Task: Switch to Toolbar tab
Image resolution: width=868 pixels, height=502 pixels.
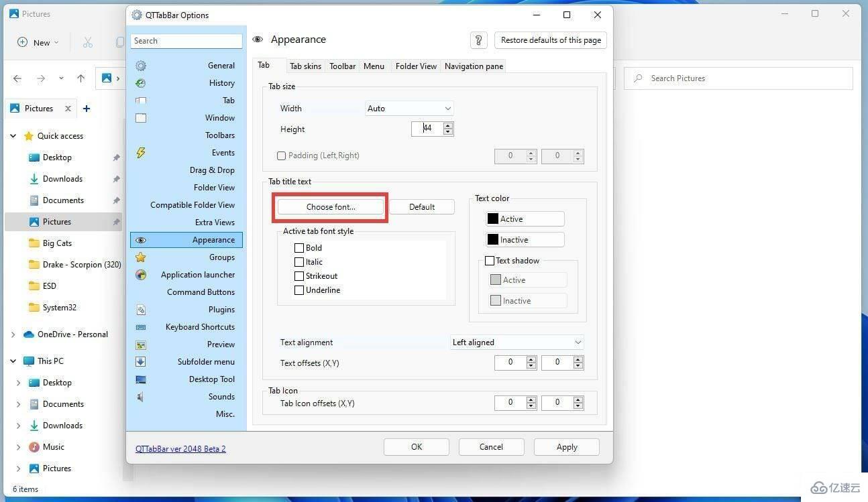Action: pyautogui.click(x=342, y=66)
